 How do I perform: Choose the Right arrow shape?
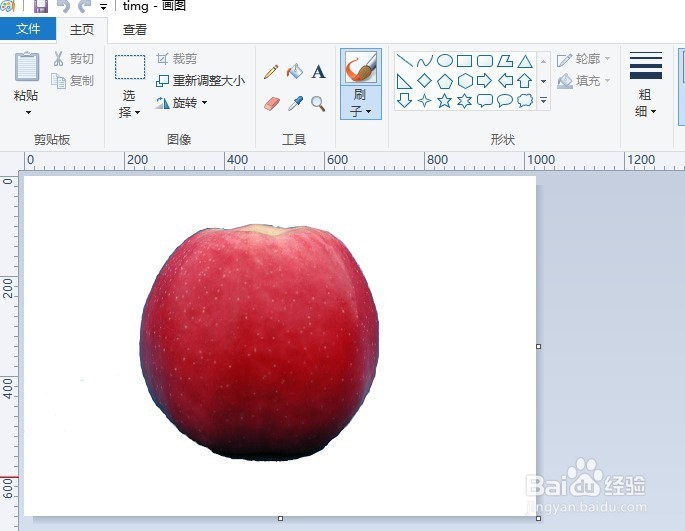tap(484, 80)
